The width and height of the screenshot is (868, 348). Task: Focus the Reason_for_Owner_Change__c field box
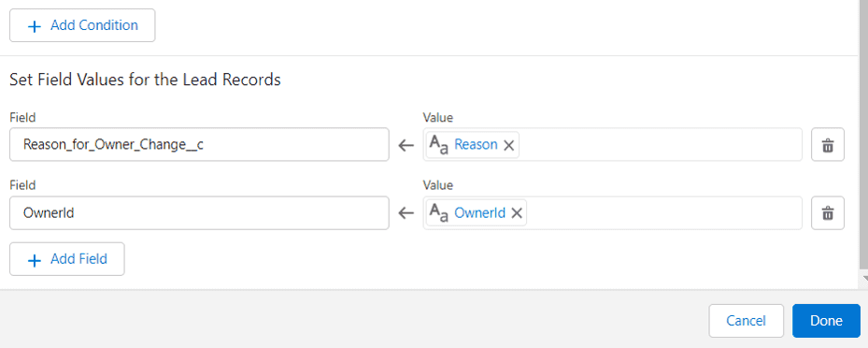199,145
